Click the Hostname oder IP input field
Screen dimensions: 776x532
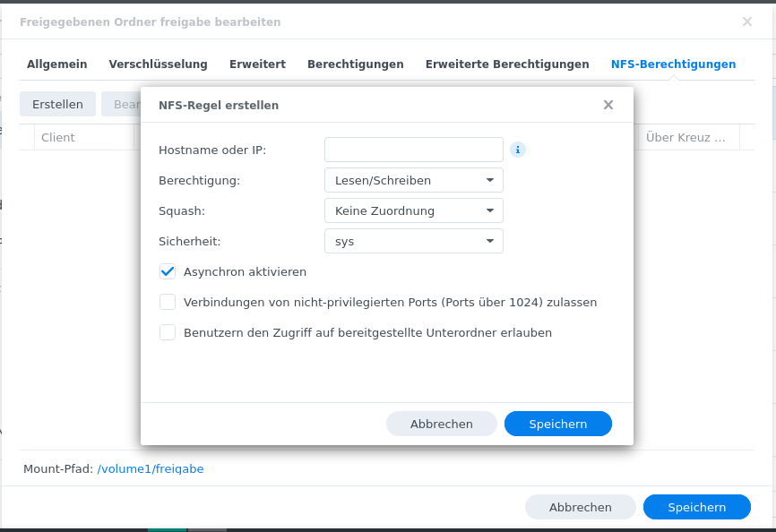tap(413, 150)
